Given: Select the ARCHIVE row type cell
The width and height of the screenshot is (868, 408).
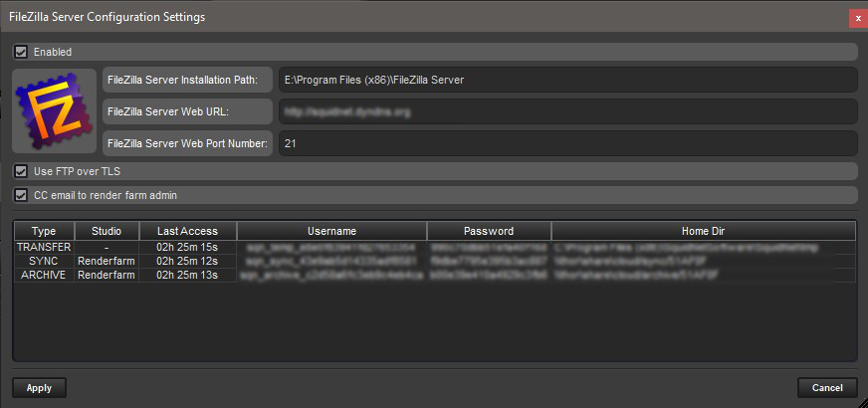Looking at the screenshot, I should pyautogui.click(x=44, y=275).
